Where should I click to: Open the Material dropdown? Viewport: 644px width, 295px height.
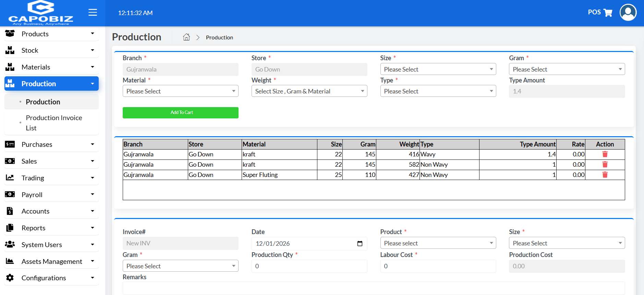[180, 91]
